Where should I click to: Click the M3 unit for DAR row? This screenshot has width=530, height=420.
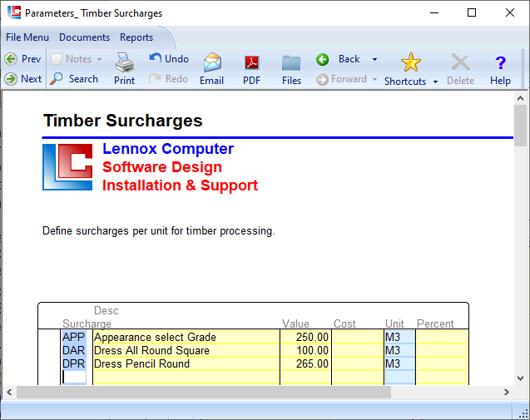click(399, 350)
